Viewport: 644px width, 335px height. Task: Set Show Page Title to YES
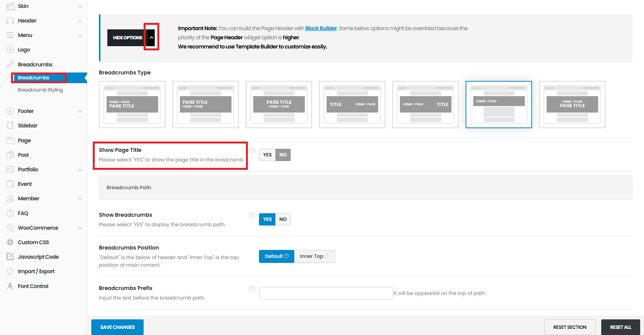click(x=267, y=155)
